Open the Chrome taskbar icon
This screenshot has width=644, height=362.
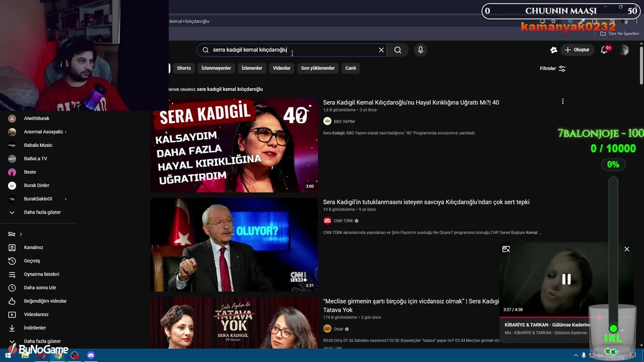tap(58, 355)
